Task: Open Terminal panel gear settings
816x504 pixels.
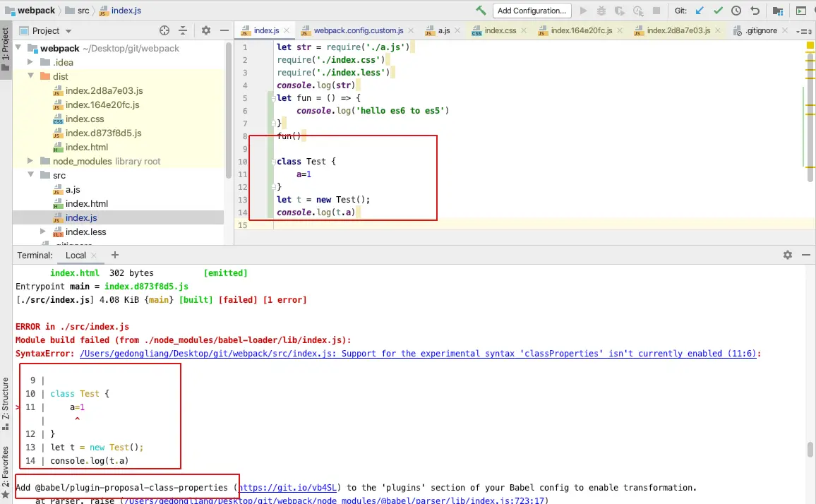Action: point(788,255)
